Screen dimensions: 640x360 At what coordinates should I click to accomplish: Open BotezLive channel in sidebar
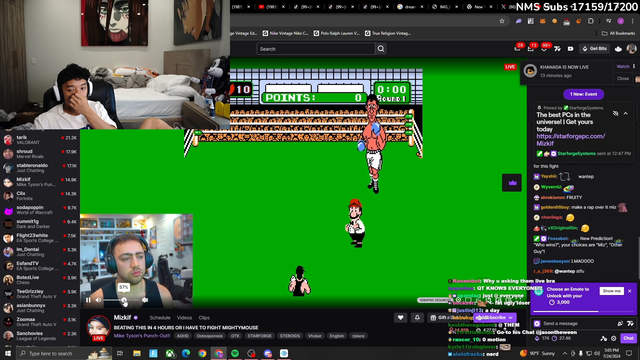pyautogui.click(x=40, y=280)
